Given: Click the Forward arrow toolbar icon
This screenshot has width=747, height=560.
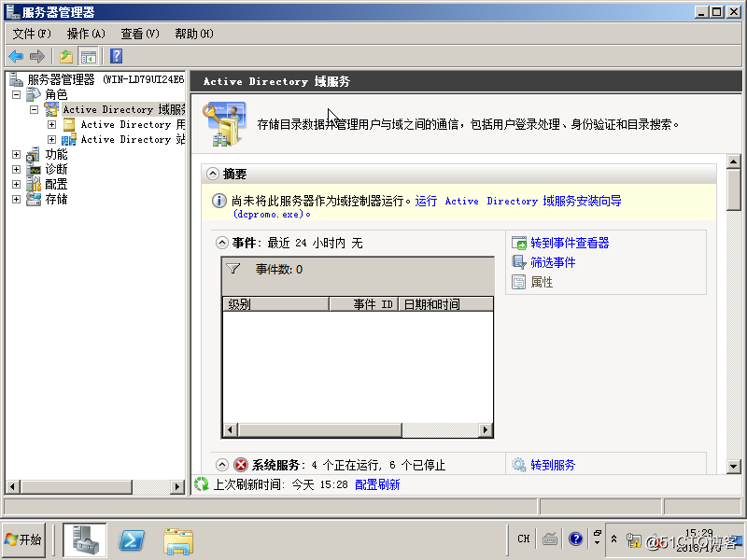Looking at the screenshot, I should [36, 56].
